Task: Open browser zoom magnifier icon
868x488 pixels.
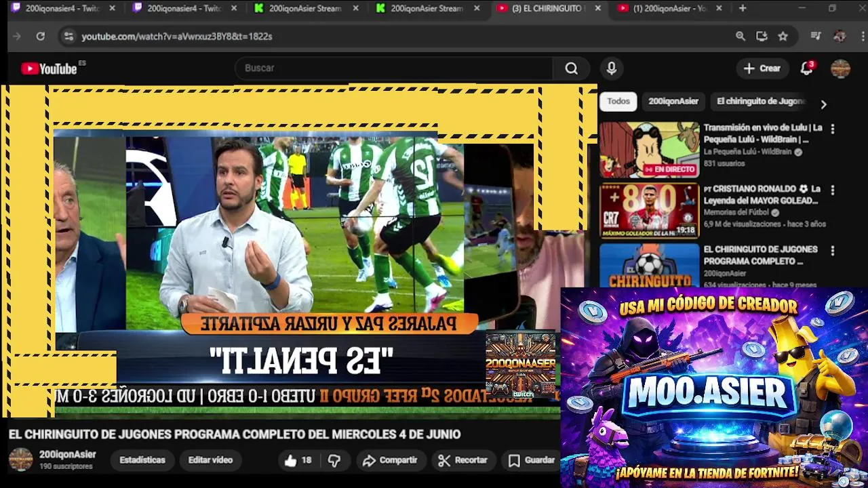Action: tap(741, 36)
